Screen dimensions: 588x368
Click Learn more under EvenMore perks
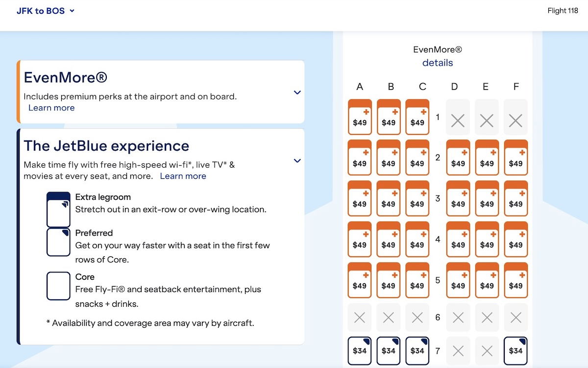(x=51, y=108)
